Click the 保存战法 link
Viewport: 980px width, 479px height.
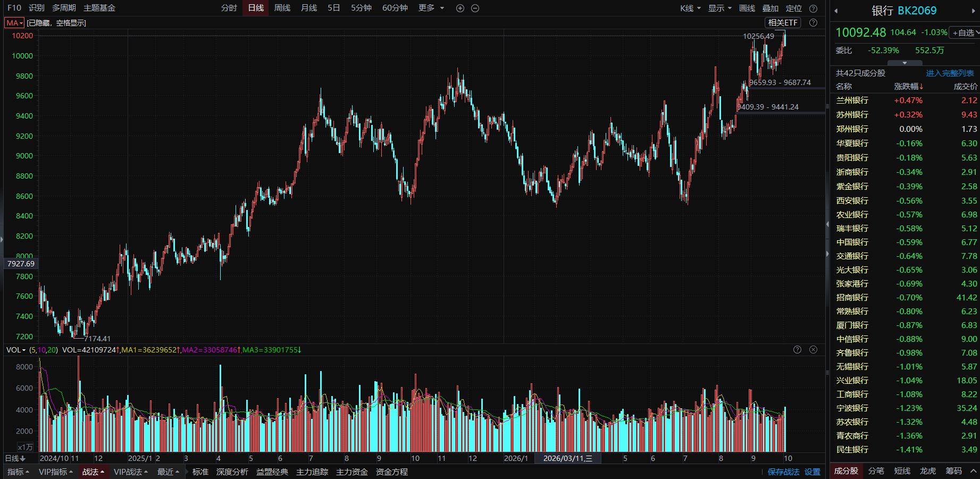(x=784, y=472)
